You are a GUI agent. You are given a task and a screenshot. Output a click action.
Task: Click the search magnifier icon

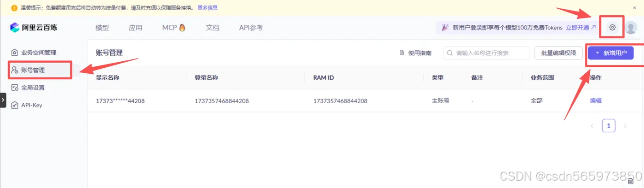tap(450, 53)
